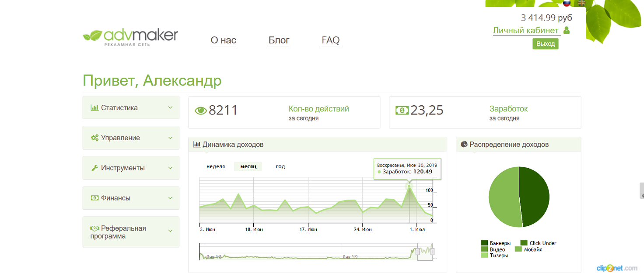Click the banknote icon beside 23,25
This screenshot has width=644, height=273.
coord(402,111)
